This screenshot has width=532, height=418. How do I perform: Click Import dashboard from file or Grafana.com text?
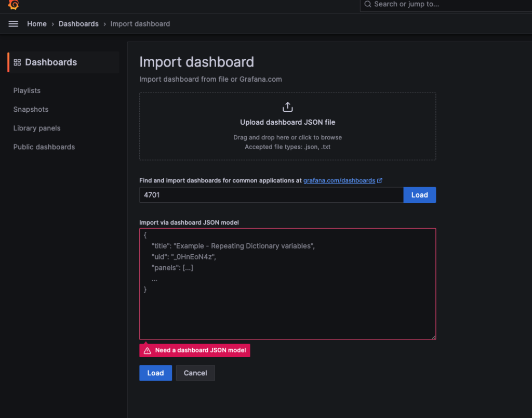(x=210, y=79)
